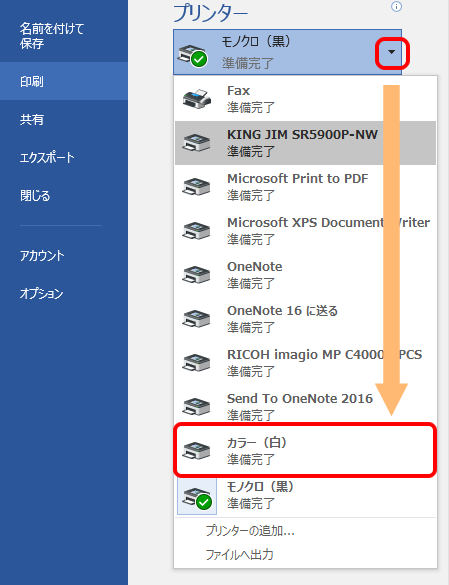This screenshot has width=449, height=585.
Task: Open the printer dropdown arrow
Action: coord(392,52)
